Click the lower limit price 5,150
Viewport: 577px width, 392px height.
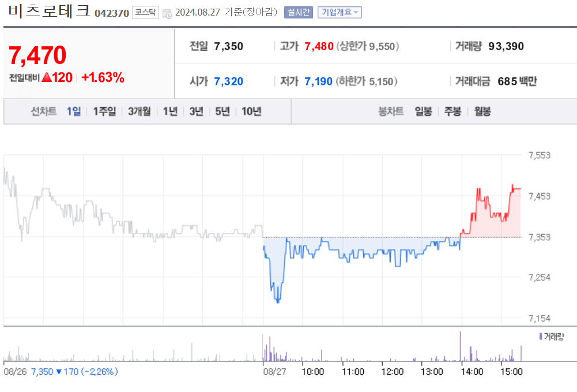click(x=381, y=81)
